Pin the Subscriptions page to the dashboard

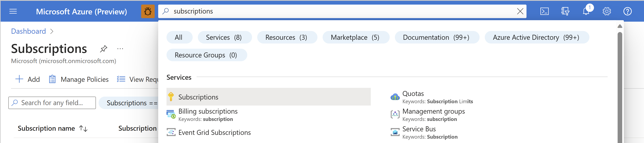104,48
